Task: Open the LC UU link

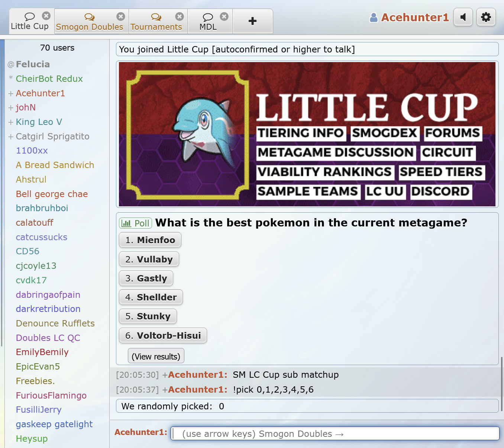Action: [x=385, y=191]
